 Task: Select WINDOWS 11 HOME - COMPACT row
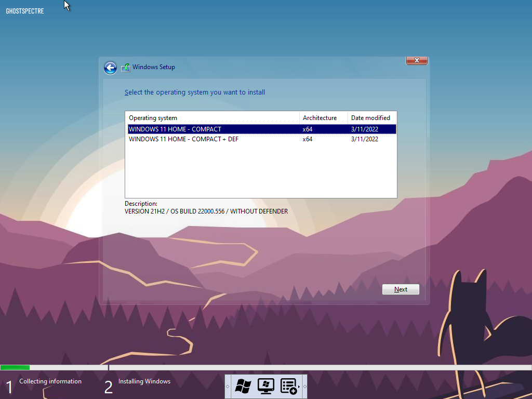[x=262, y=129]
